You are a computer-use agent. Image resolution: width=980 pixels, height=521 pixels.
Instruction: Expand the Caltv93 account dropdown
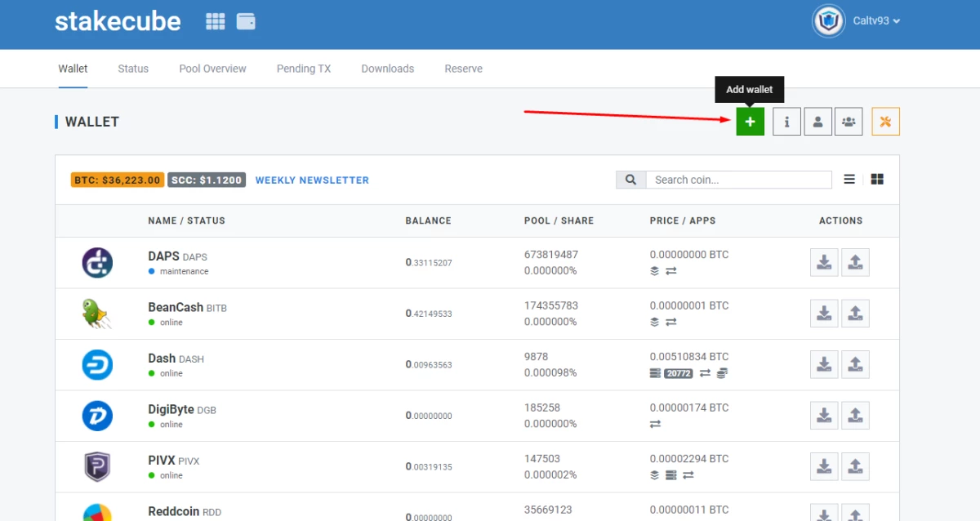click(x=876, y=21)
